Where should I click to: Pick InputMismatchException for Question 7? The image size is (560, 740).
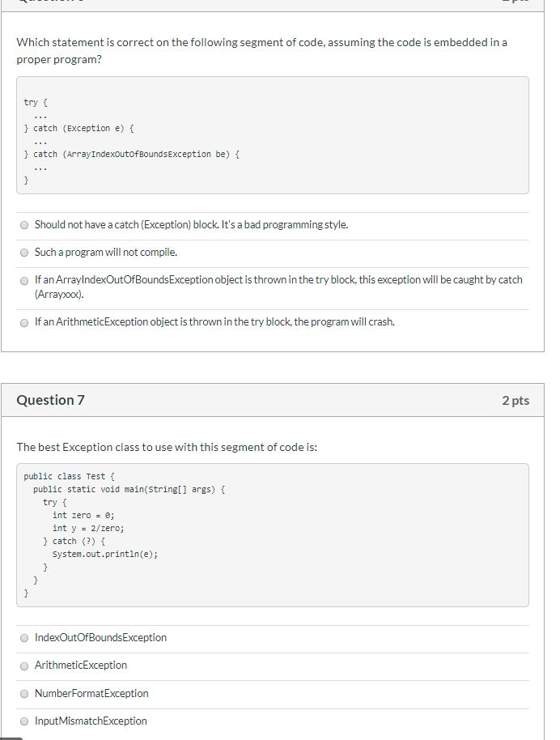pyautogui.click(x=24, y=721)
